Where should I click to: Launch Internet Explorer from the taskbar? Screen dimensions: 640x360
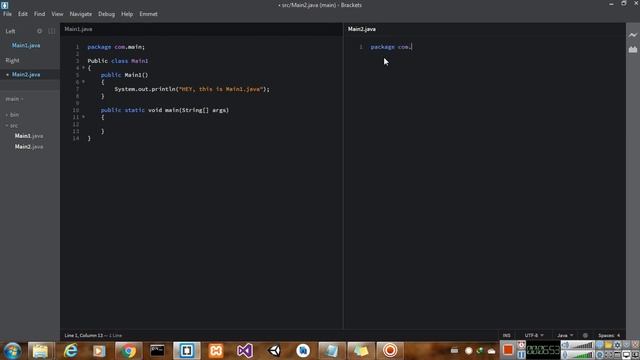tap(71, 351)
